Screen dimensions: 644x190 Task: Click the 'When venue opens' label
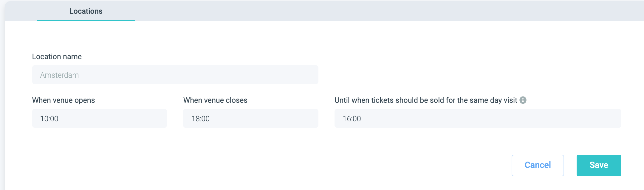64,100
